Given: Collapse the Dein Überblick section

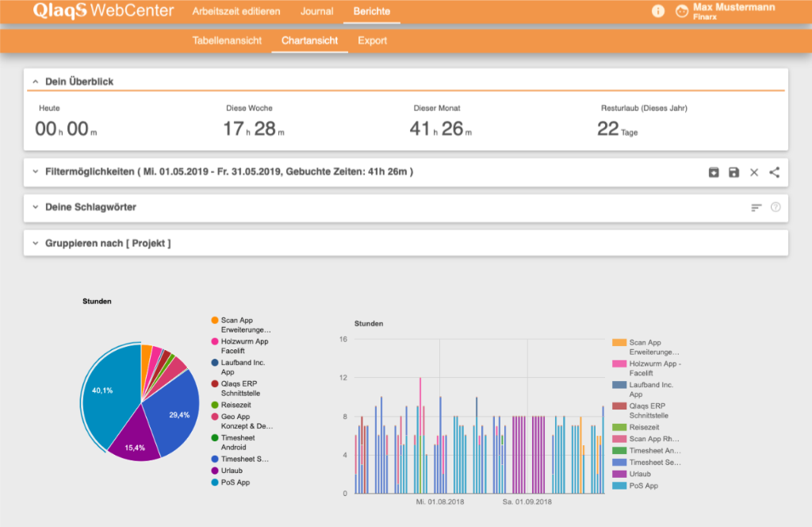Looking at the screenshot, I should pos(35,82).
